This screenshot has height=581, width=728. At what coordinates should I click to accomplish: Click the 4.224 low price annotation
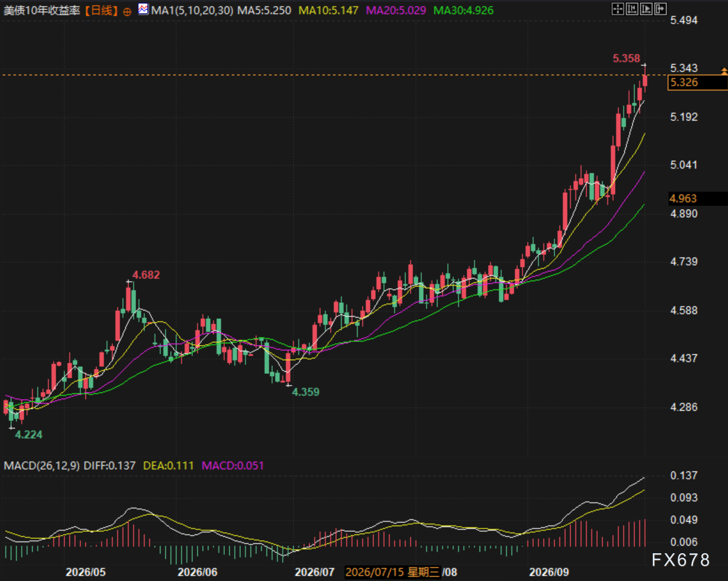[x=29, y=434]
